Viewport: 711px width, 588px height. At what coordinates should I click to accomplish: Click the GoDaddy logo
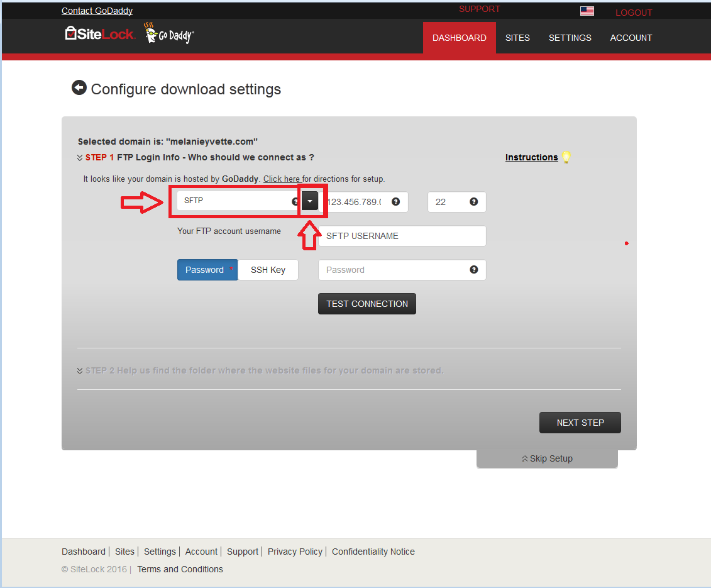tap(168, 33)
